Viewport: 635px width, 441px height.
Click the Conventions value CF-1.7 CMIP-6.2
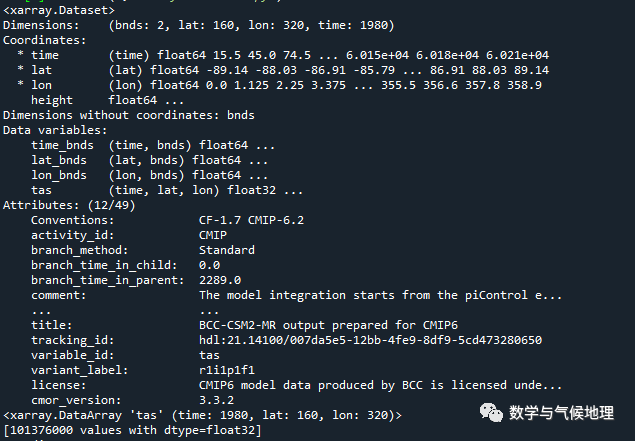click(x=251, y=220)
